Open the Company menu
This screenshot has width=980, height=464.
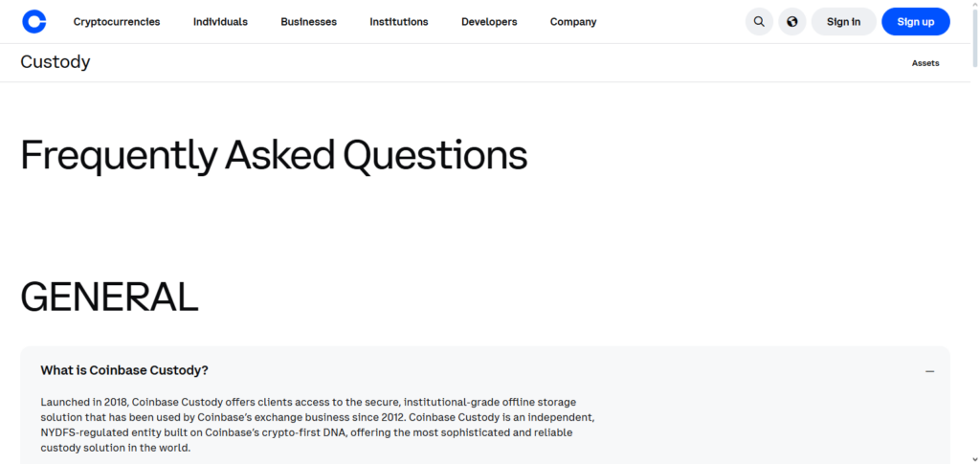pyautogui.click(x=573, y=22)
